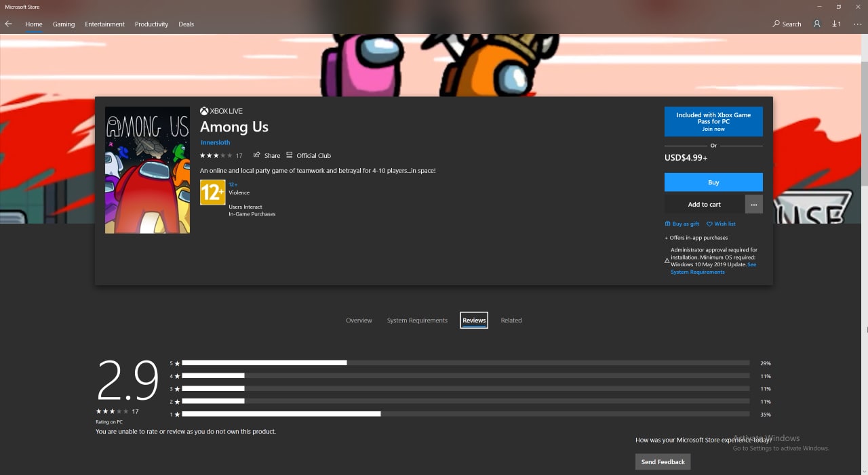Click Included with Xbox Game Pass button

click(713, 121)
